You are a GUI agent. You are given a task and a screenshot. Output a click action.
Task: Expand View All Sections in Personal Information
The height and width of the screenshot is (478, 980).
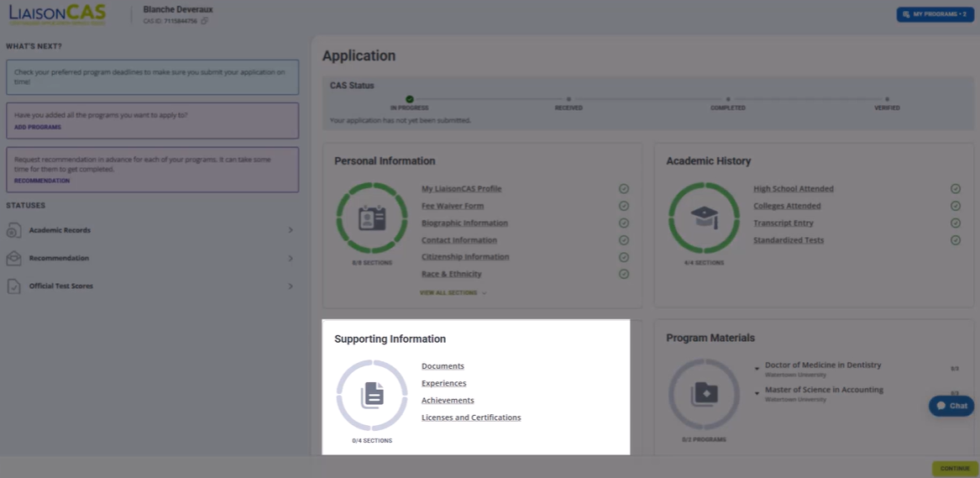coord(453,292)
